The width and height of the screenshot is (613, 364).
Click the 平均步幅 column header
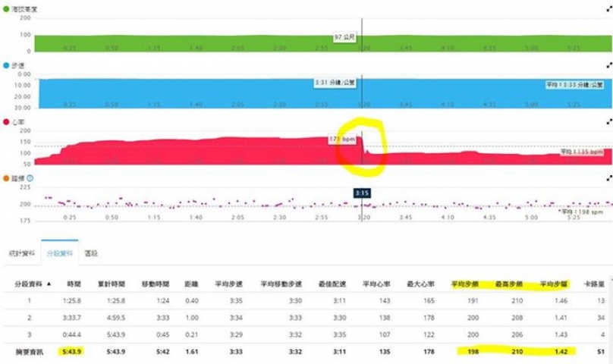[x=554, y=284]
